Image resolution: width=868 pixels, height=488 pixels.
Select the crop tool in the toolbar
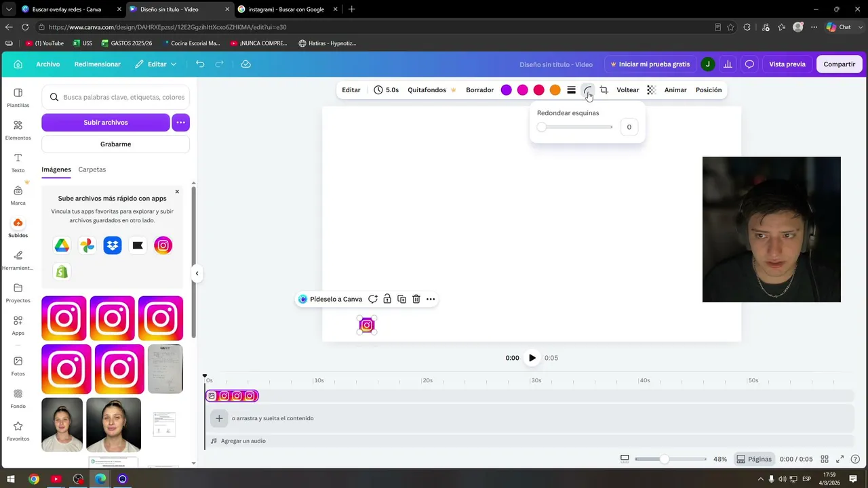click(x=604, y=90)
